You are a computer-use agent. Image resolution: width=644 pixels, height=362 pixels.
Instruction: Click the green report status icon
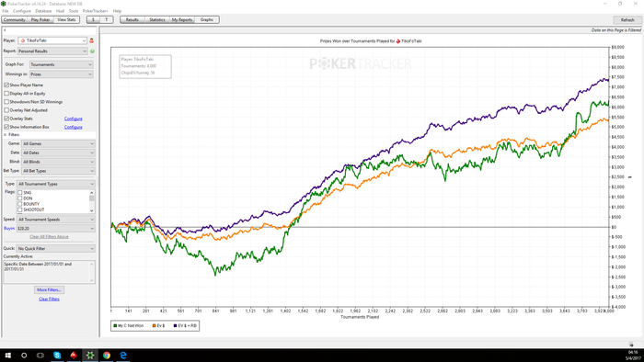[92, 51]
